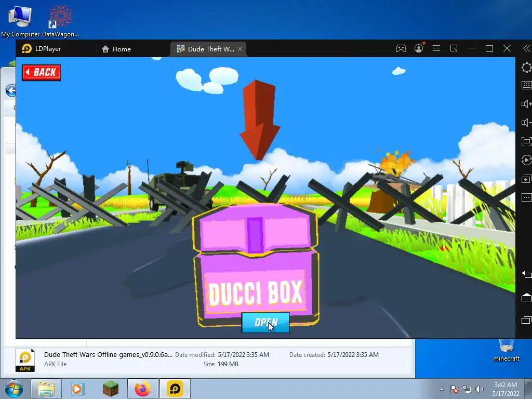This screenshot has width=532, height=399.
Task: Toggle fullscreen from LDPlayer sidebar
Action: [527, 141]
